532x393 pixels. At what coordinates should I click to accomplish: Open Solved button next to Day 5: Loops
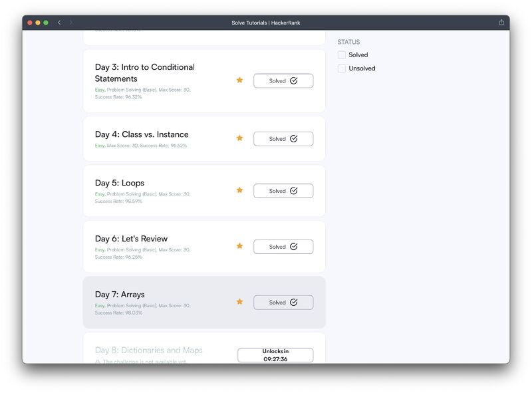[283, 191]
